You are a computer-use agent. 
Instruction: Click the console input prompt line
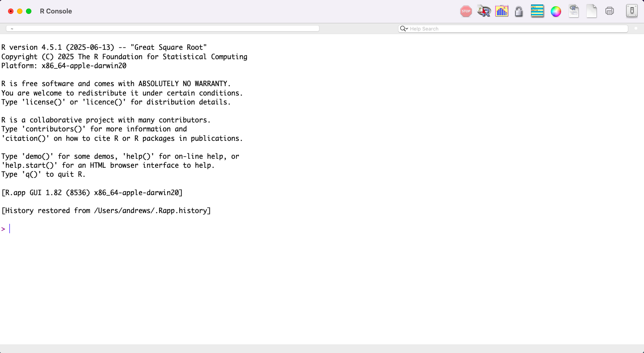(179, 229)
